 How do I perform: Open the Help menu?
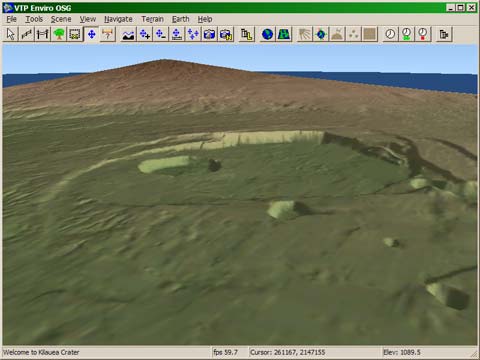[x=205, y=19]
